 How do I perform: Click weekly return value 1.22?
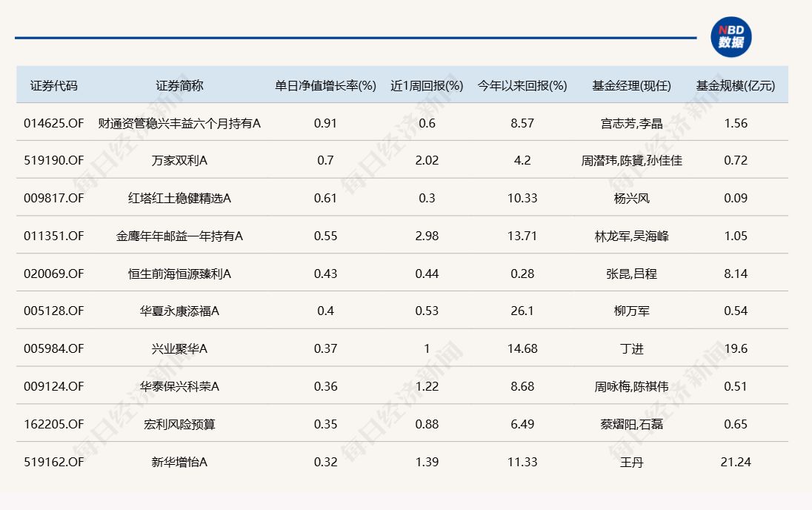tap(427, 387)
